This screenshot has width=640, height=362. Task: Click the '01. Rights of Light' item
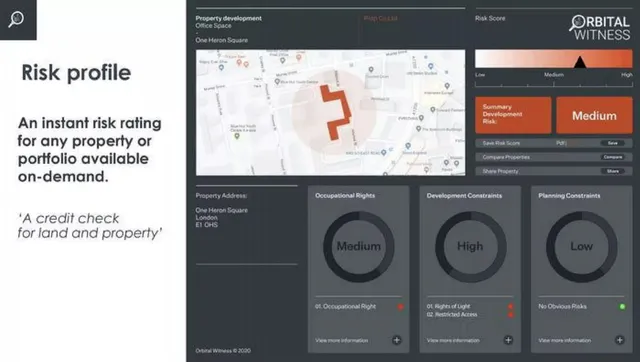[x=448, y=306]
